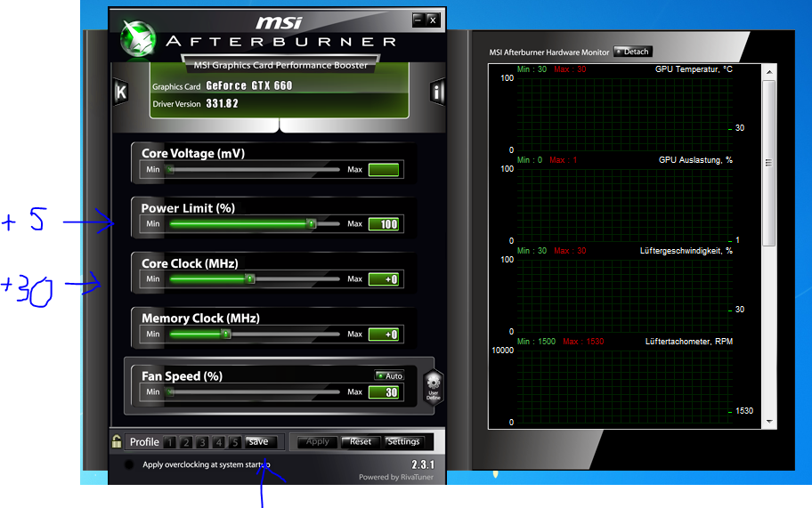Image resolution: width=812 pixels, height=508 pixels.
Task: Click the GPU Auslastung graph
Action: click(x=624, y=206)
